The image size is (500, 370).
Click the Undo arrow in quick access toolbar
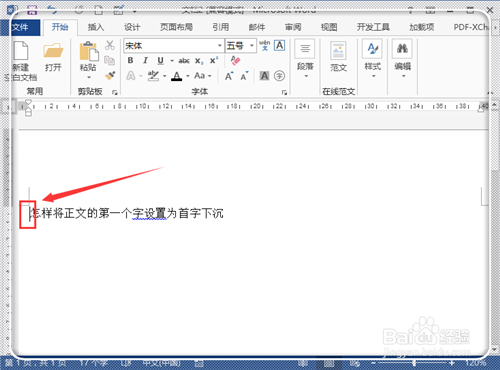pyautogui.click(x=52, y=10)
